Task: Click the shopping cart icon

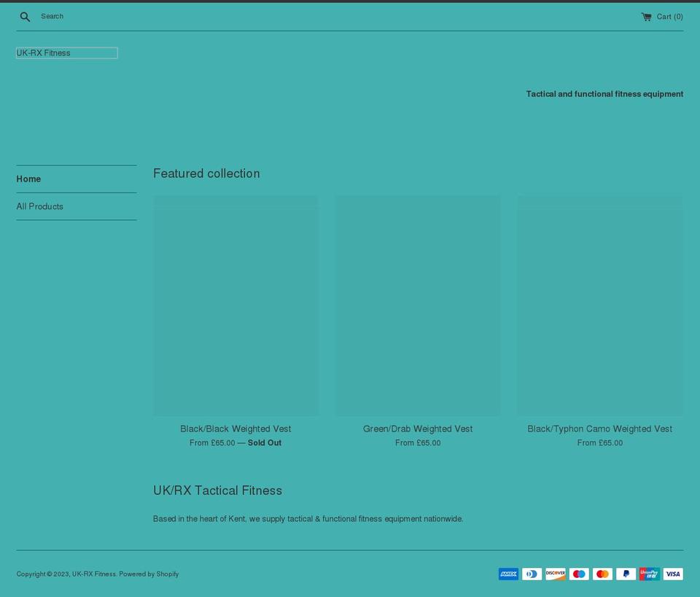Action: click(x=646, y=17)
